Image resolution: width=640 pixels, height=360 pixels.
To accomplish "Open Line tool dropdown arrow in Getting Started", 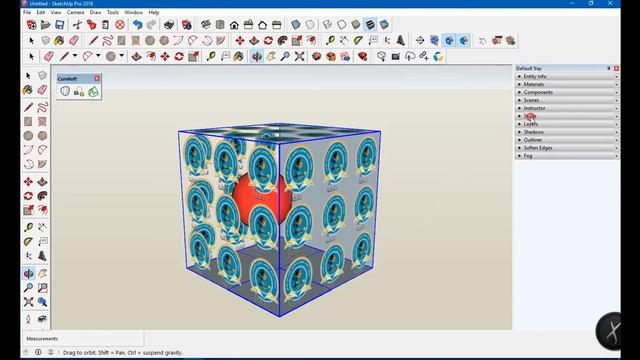I will (x=75, y=56).
